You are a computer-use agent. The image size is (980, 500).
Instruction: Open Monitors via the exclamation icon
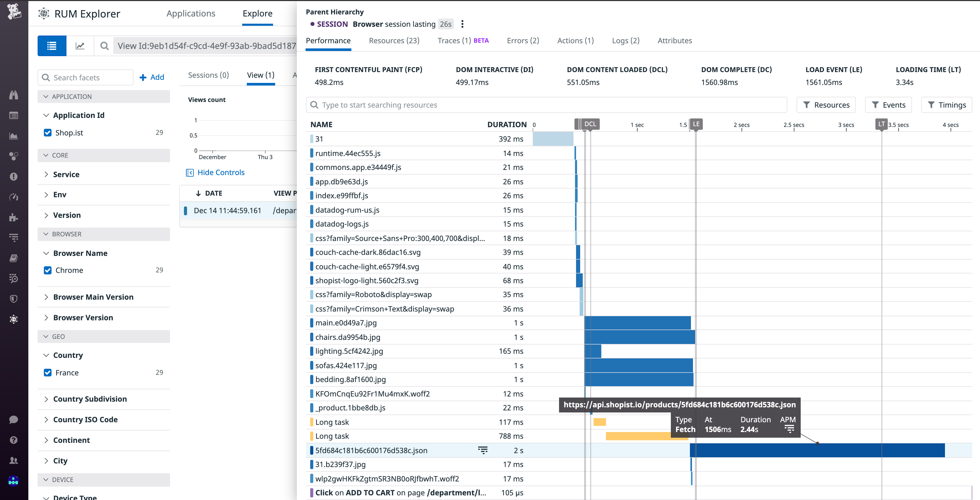click(14, 176)
